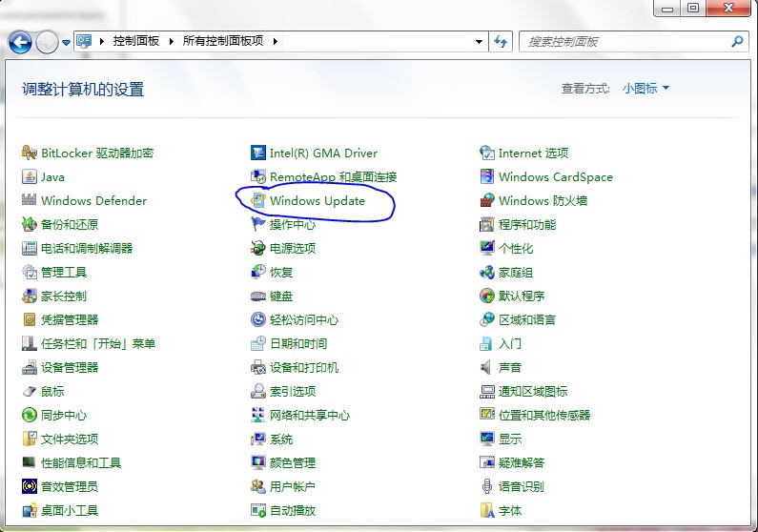Open 声音 speaker icon
Viewport: 758px width, 532px height.
point(487,367)
